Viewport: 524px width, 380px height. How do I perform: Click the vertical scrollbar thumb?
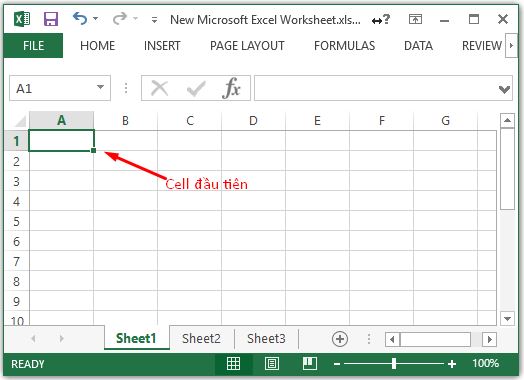[x=507, y=169]
